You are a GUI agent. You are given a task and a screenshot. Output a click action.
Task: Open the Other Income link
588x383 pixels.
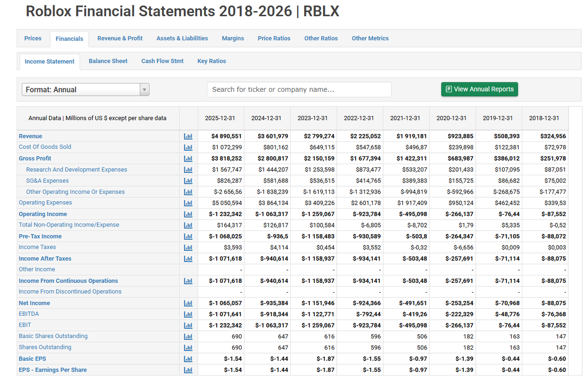37,269
